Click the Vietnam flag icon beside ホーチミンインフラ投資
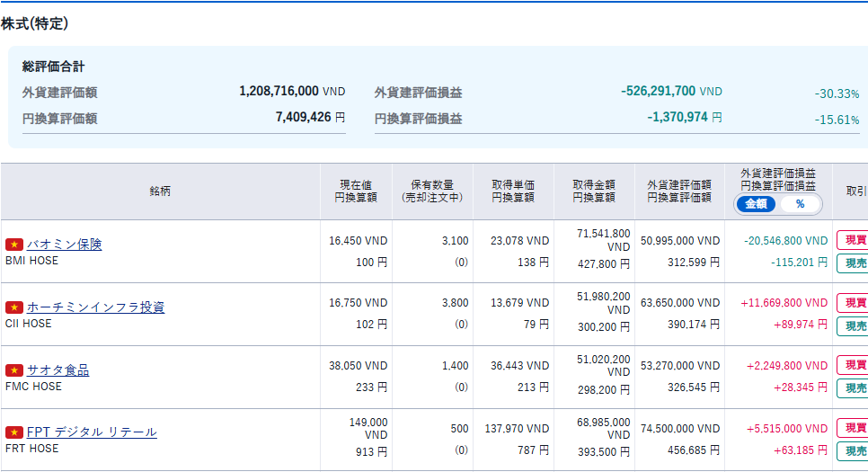This screenshot has height=472, width=868. tap(13, 307)
